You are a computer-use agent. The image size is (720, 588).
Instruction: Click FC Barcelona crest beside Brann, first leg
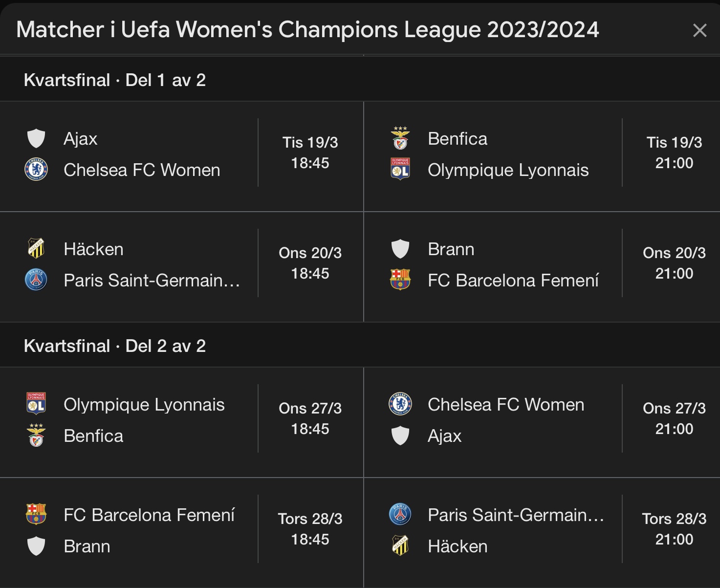click(400, 280)
